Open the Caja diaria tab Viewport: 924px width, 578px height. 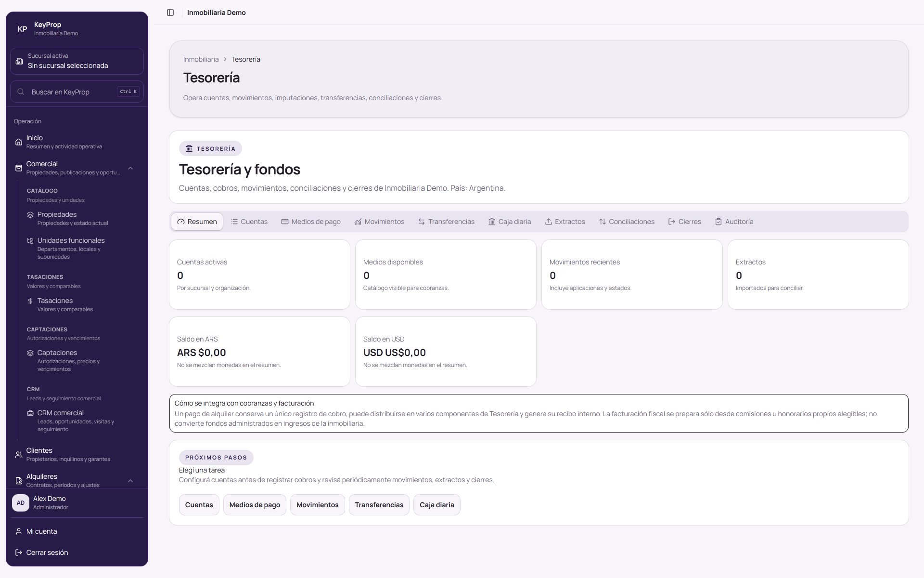point(510,222)
